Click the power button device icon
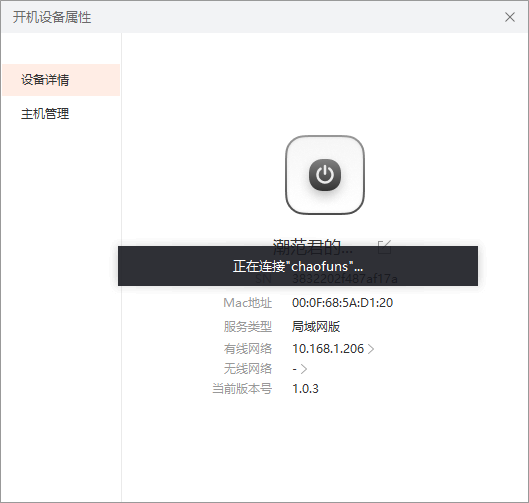The height and width of the screenshot is (503, 529). tap(325, 175)
